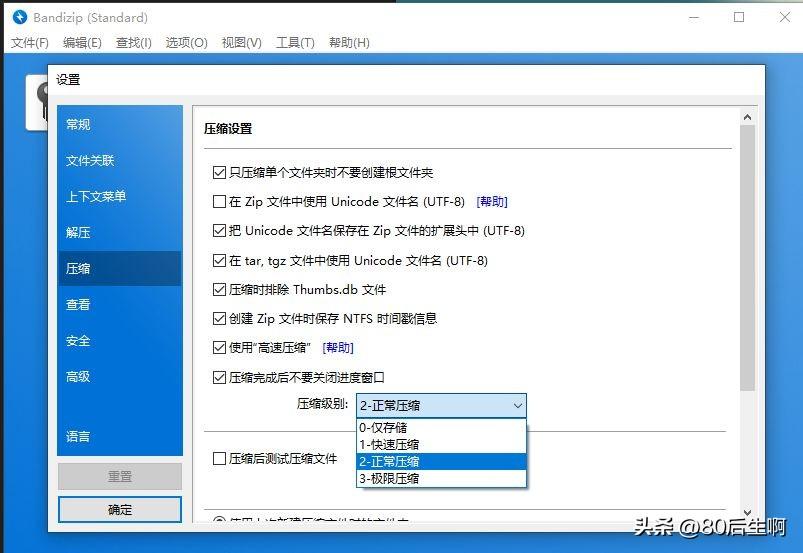This screenshot has width=803, height=553.
Task: Close the Bandizip window
Action: click(785, 17)
